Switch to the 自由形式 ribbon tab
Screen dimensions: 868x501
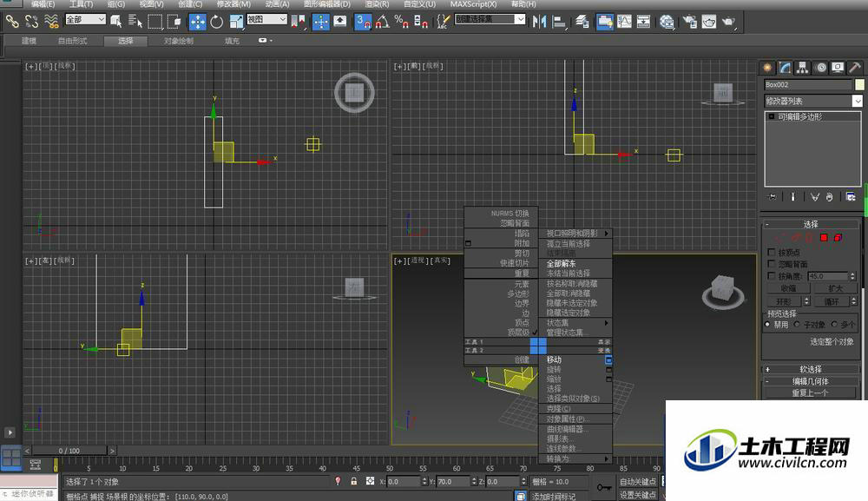[x=73, y=41]
